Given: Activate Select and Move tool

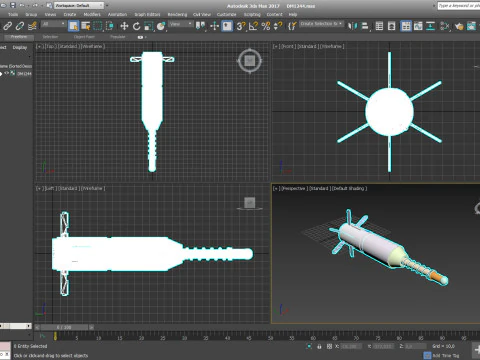Looking at the screenshot, I should click(124, 26).
